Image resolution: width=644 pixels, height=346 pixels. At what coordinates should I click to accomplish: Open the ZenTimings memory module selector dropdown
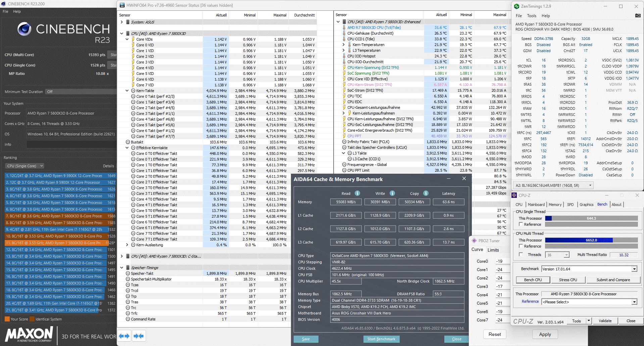coord(553,185)
